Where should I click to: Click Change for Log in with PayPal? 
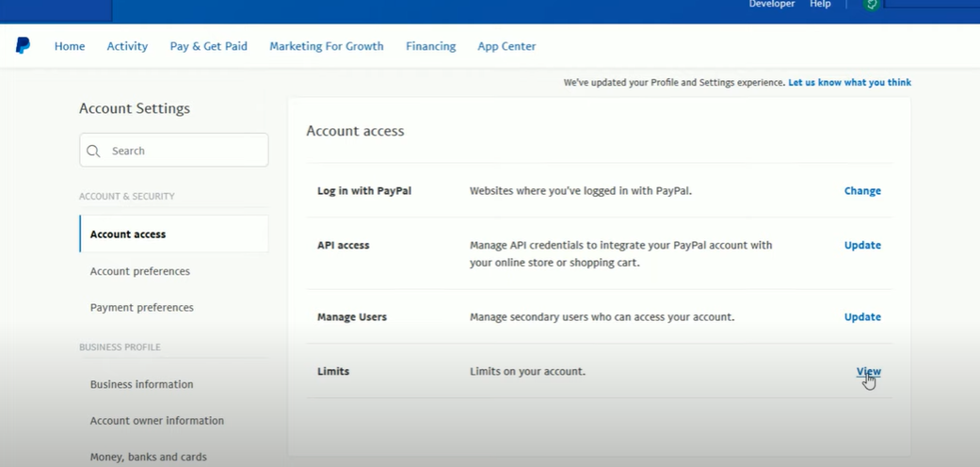862,191
